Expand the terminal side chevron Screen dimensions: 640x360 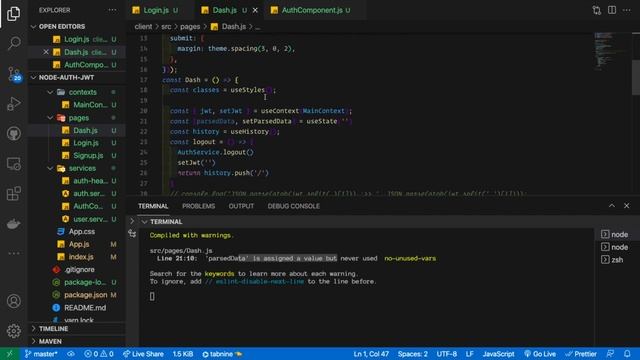(132, 221)
